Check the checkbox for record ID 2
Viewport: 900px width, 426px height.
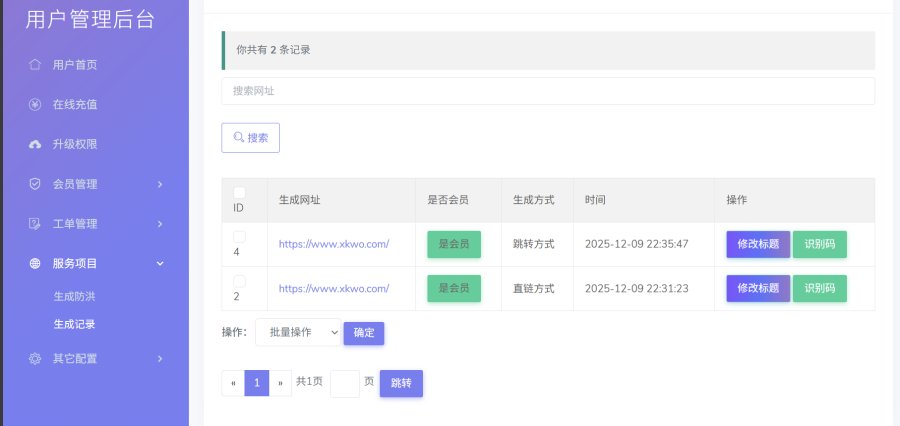(x=239, y=281)
